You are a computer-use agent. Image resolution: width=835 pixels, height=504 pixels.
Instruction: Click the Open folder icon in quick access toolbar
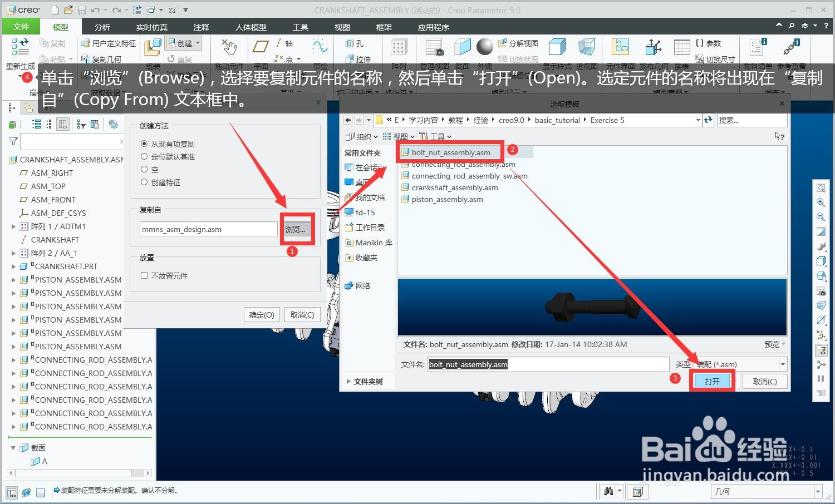tap(68, 10)
